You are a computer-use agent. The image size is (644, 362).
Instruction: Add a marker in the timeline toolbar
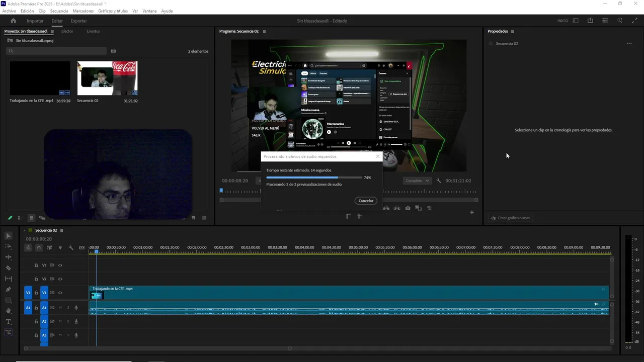60,247
